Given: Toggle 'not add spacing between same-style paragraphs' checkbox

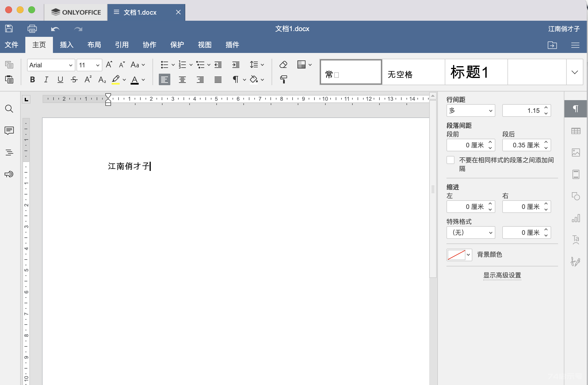Looking at the screenshot, I should (450, 160).
